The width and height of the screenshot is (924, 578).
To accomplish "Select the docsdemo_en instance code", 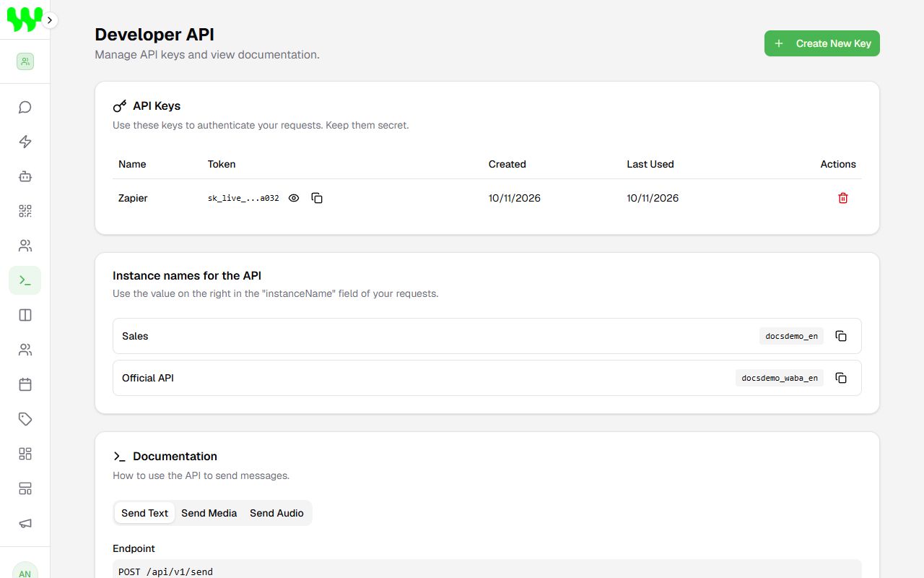I will pyautogui.click(x=791, y=336).
